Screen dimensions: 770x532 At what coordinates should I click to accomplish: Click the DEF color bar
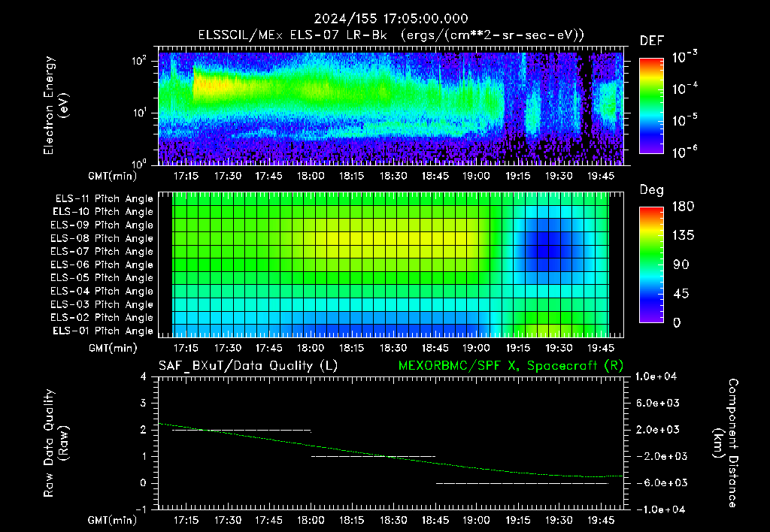tap(651, 105)
